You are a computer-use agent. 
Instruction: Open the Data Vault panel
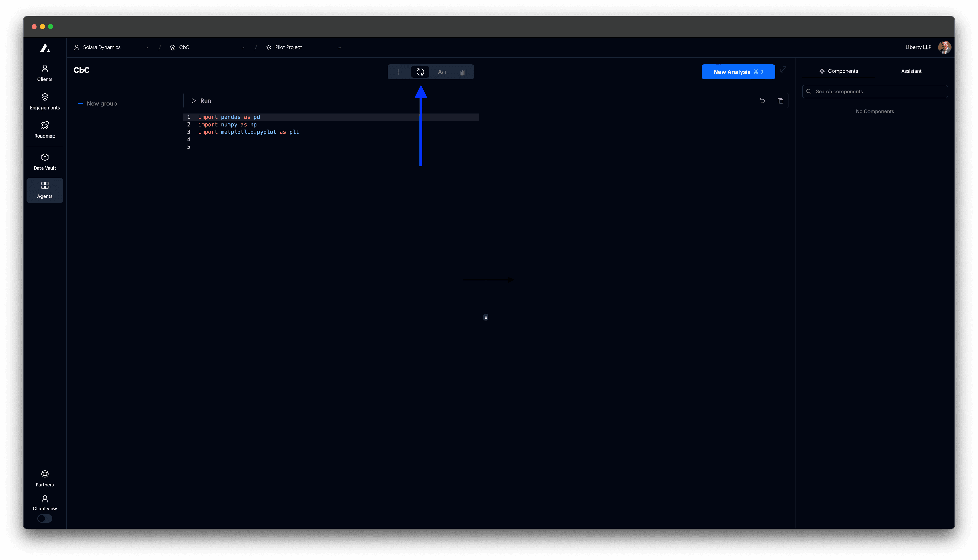point(45,161)
